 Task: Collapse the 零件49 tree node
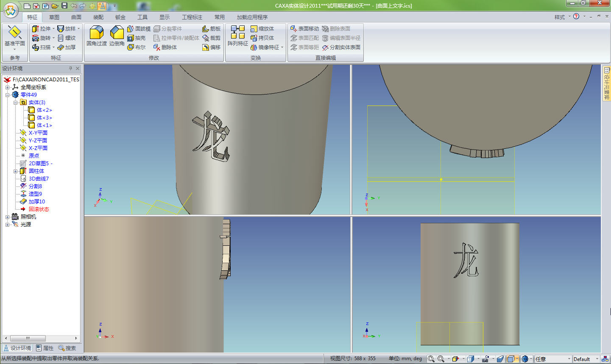(7, 95)
